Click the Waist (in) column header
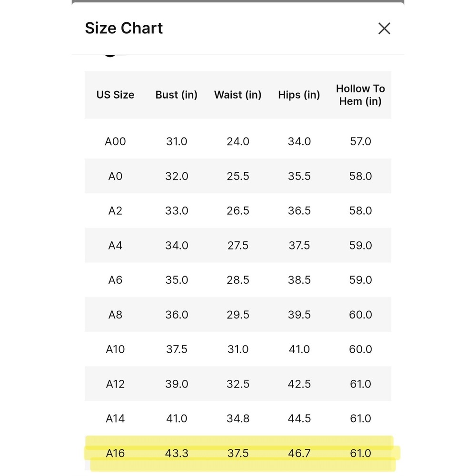This screenshot has width=476, height=476. tap(238, 95)
